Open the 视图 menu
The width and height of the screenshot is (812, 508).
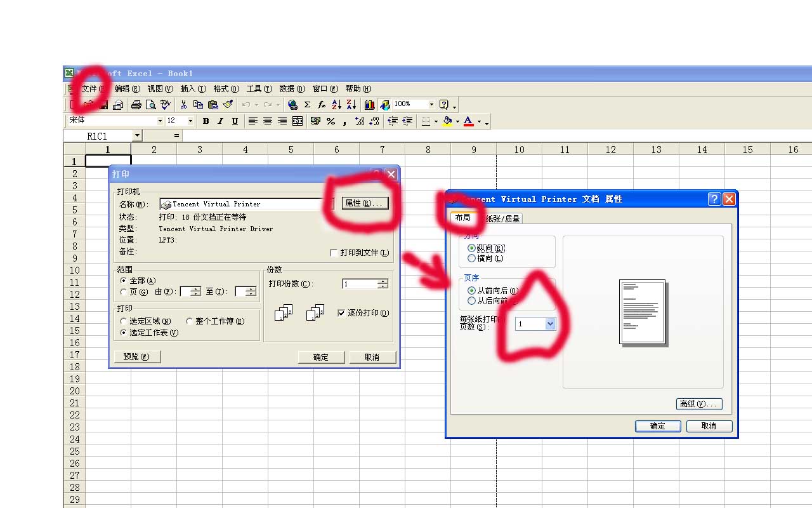[x=160, y=89]
